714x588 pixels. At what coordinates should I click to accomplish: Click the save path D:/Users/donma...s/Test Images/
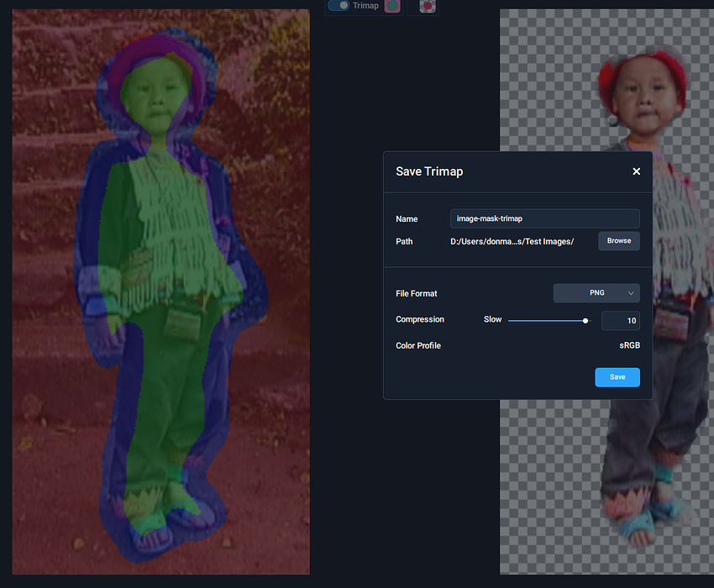pyautogui.click(x=512, y=241)
